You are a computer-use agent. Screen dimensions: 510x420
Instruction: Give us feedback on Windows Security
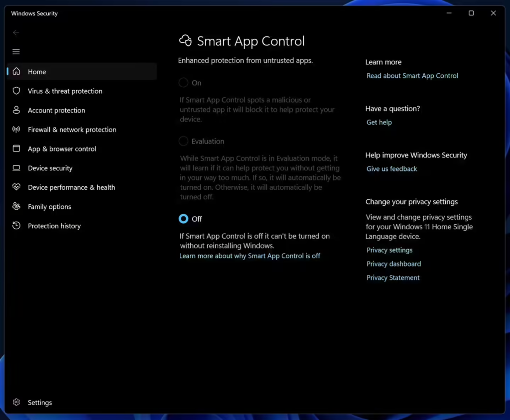click(391, 168)
